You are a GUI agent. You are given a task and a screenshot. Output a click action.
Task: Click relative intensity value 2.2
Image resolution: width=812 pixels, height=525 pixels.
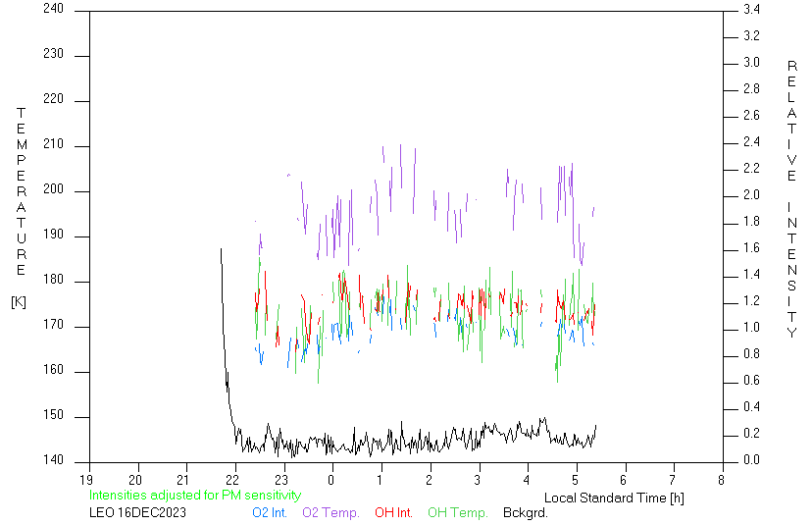pyautogui.click(x=751, y=168)
